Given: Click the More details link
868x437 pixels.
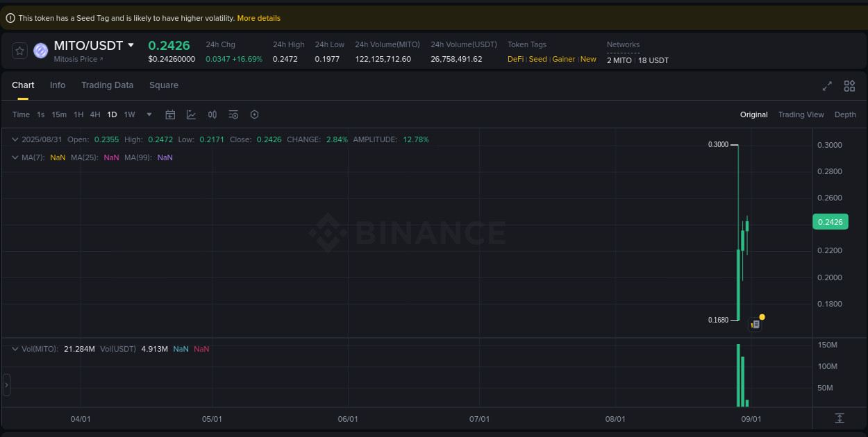Looking at the screenshot, I should click(x=258, y=18).
